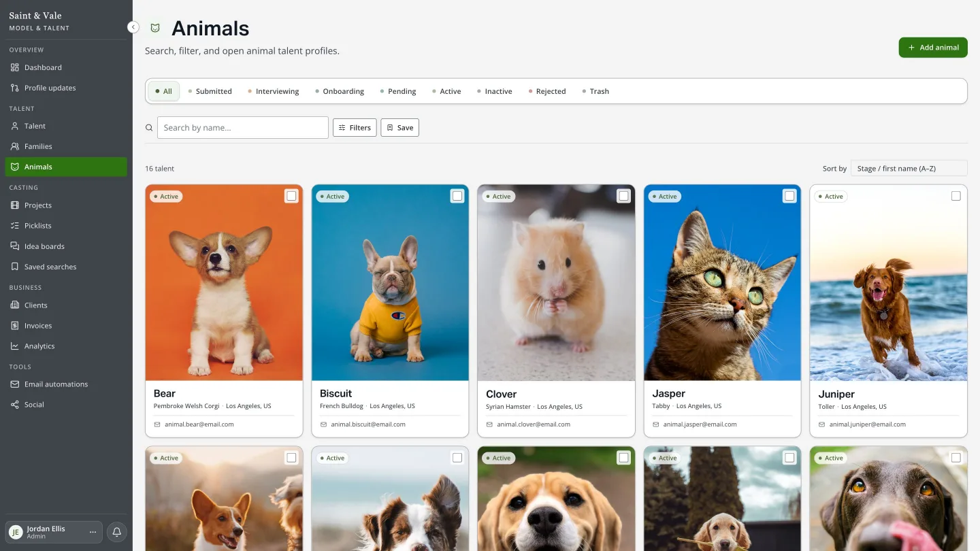Open Idea boards

pyautogui.click(x=66, y=246)
